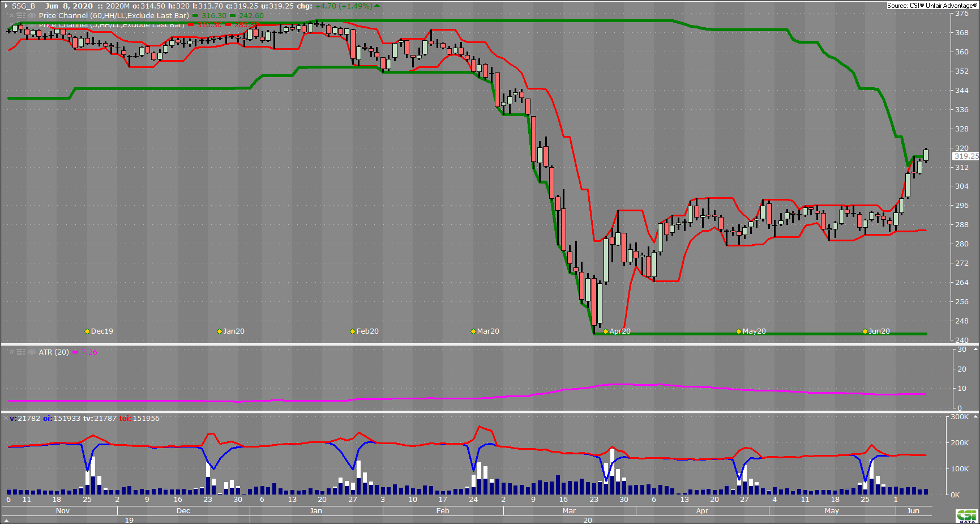980x524 pixels.
Task: Click the 240 price axis label
Action: [962, 340]
